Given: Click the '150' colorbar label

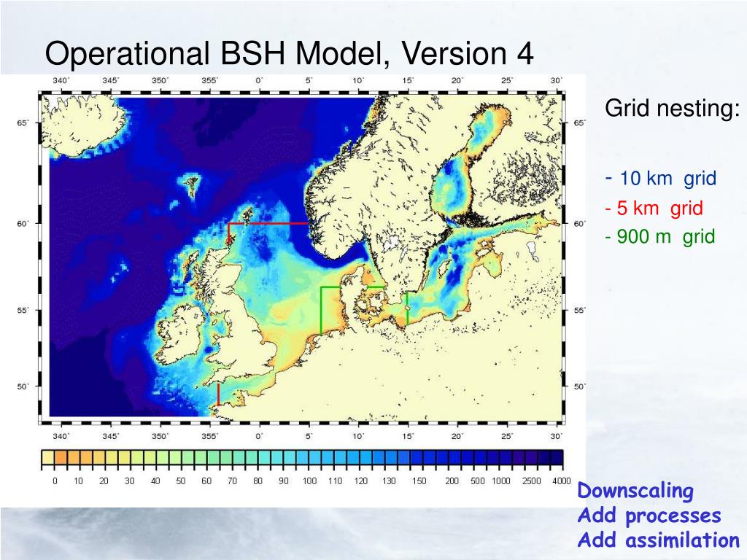Looking at the screenshot, I should click(419, 481).
